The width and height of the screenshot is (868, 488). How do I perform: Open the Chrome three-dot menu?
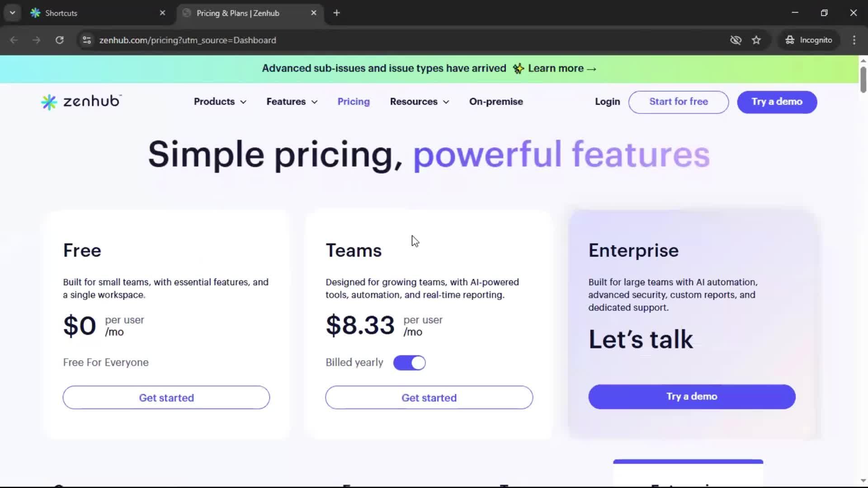(x=854, y=40)
